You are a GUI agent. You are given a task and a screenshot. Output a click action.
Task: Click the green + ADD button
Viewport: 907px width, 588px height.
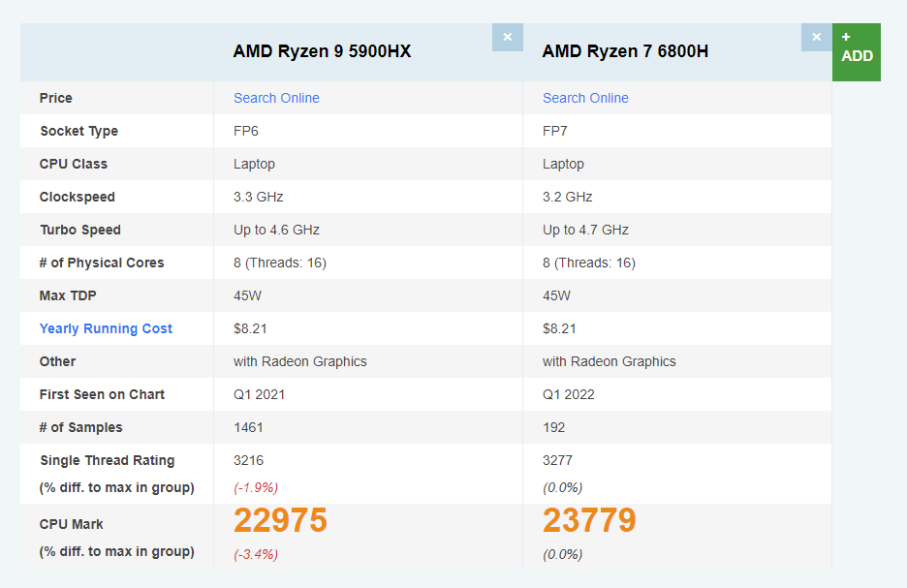tap(856, 52)
